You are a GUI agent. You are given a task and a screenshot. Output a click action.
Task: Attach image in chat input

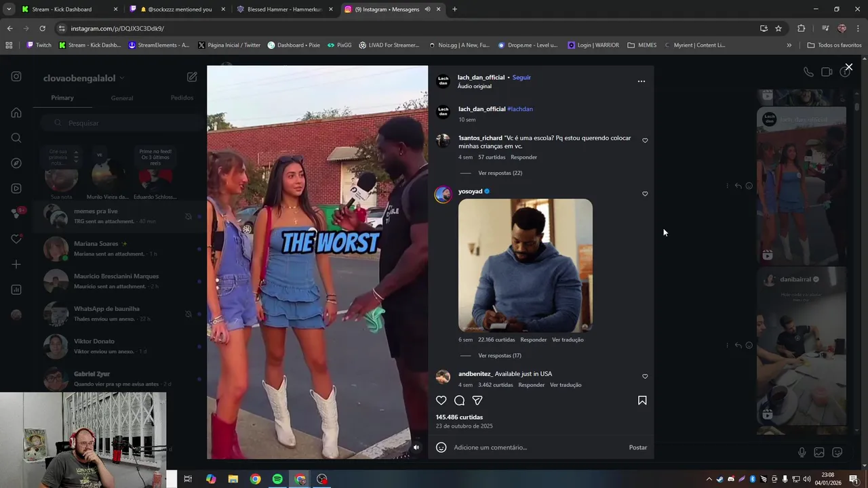819,452
